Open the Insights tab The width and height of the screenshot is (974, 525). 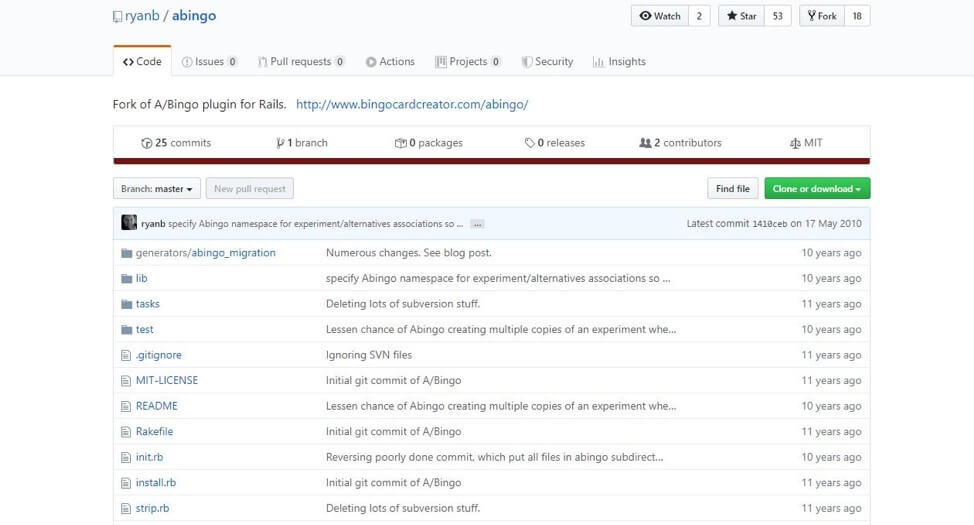coord(619,62)
